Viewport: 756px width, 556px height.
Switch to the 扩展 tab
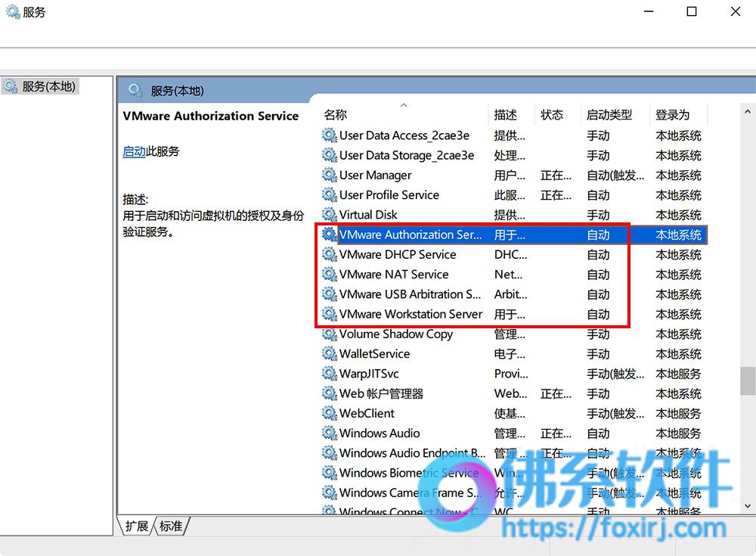(136, 526)
